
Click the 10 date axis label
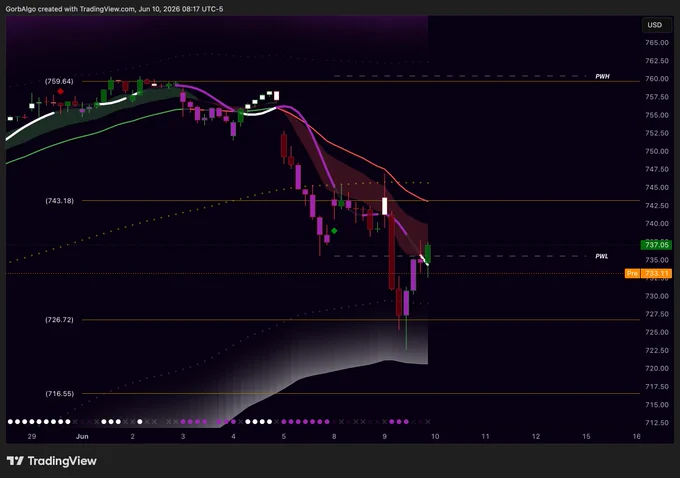coord(435,436)
